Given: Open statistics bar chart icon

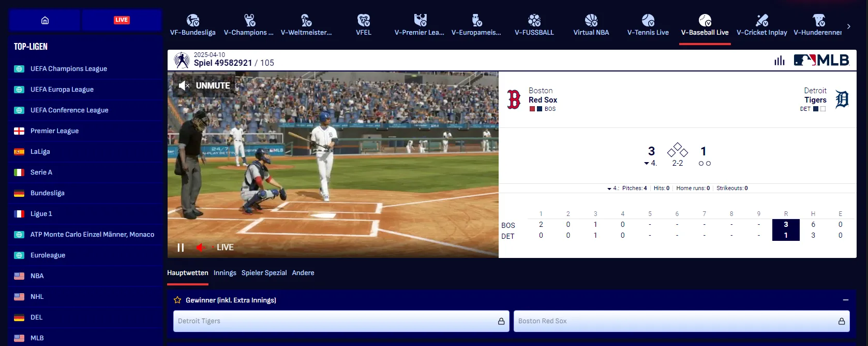Looking at the screenshot, I should [780, 61].
